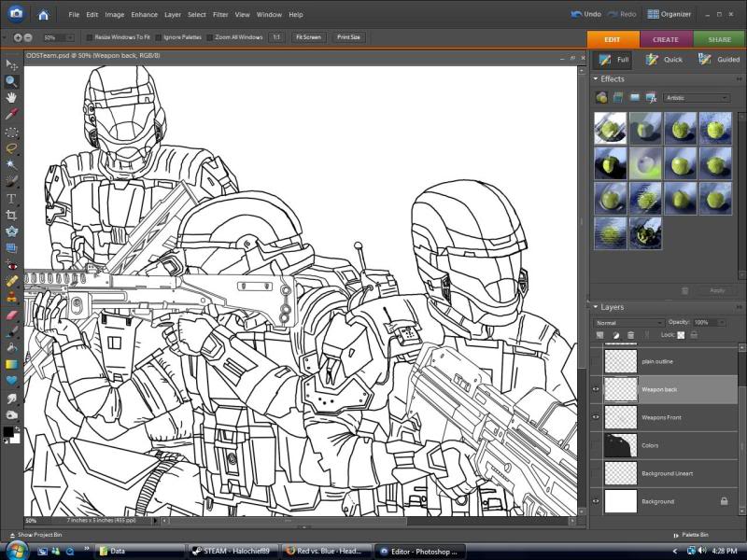747x560 pixels.
Task: Show the plain outline layer
Action: [x=596, y=361]
